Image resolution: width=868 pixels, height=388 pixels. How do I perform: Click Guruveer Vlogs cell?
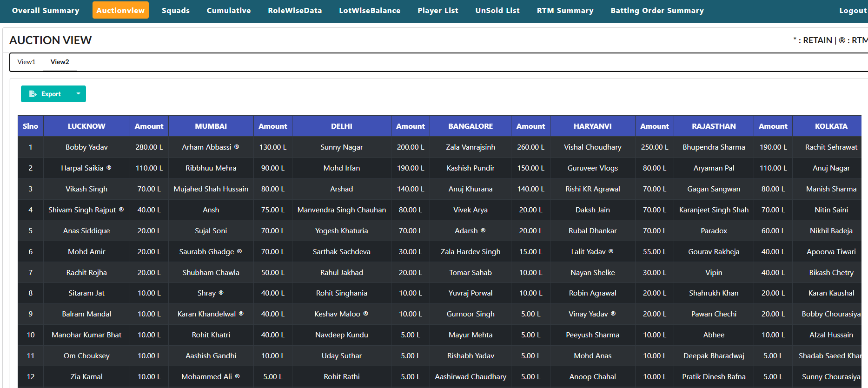[593, 168]
